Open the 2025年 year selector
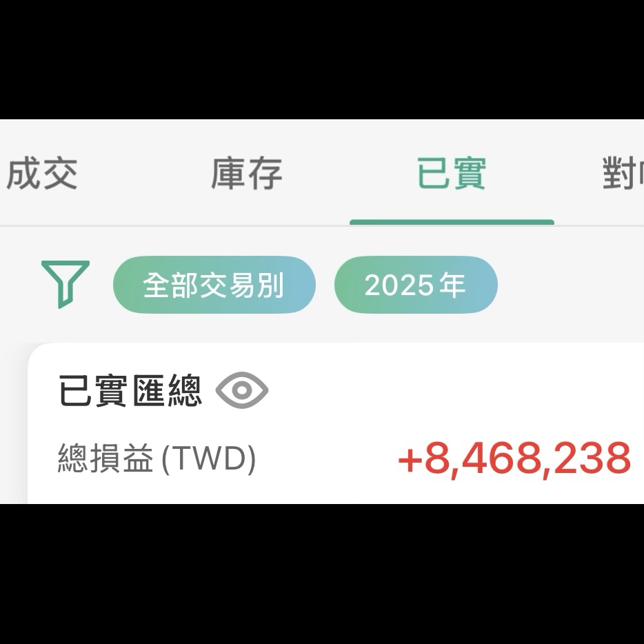The image size is (644, 644). click(416, 285)
